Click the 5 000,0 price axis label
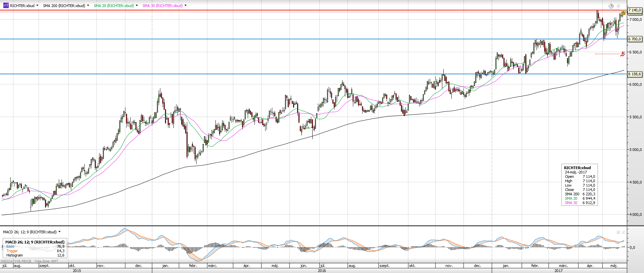The height and width of the screenshot is (273, 644). tap(636, 150)
